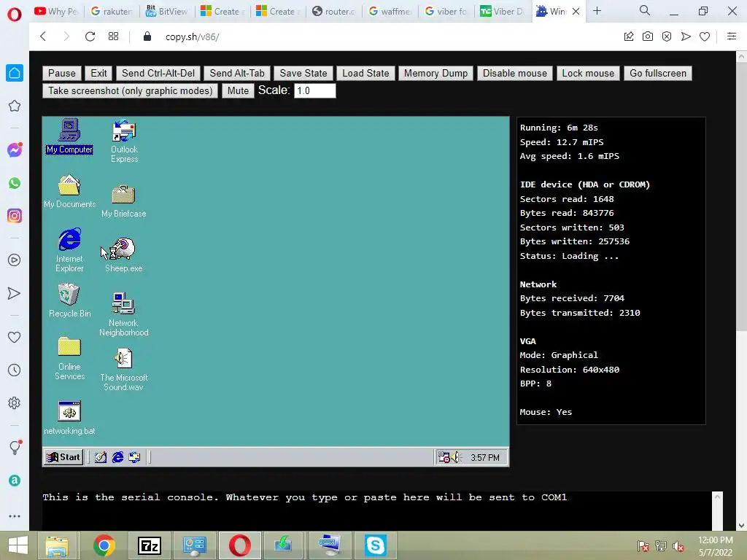Switch to the Why Pe YouTube tab
Viewport: 747px width, 560px height.
click(x=56, y=11)
